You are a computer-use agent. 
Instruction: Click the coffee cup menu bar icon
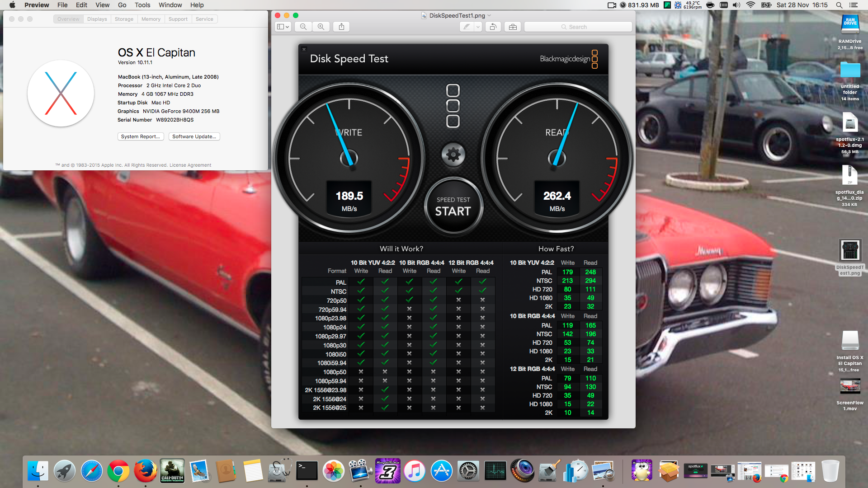pos(710,5)
